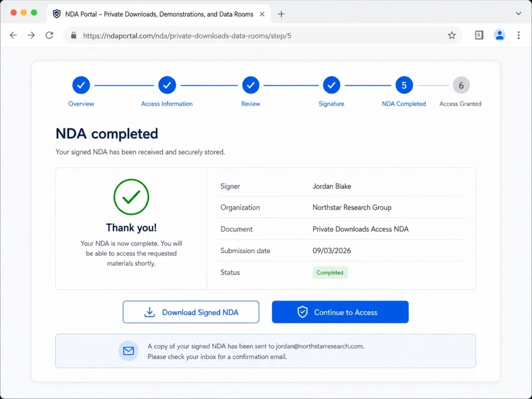Open the browser three-dot menu

click(518, 35)
